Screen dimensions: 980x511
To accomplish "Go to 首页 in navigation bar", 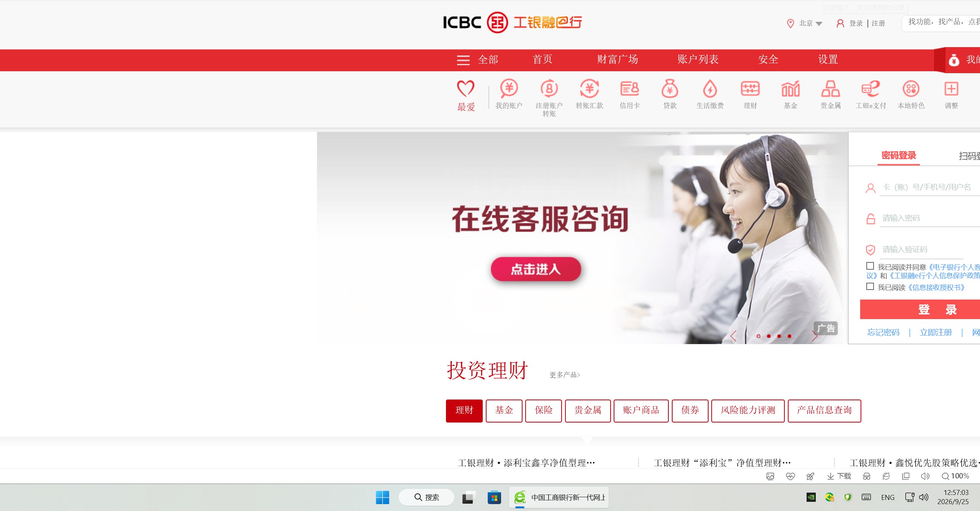I will [x=542, y=59].
